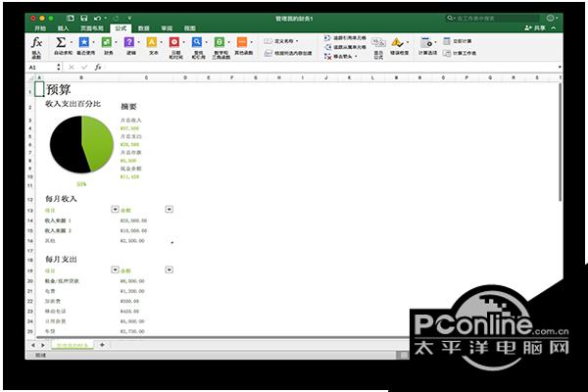This screenshot has width=588, height=392.
Task: Click Create from Selection in ribbon
Action: (x=288, y=53)
